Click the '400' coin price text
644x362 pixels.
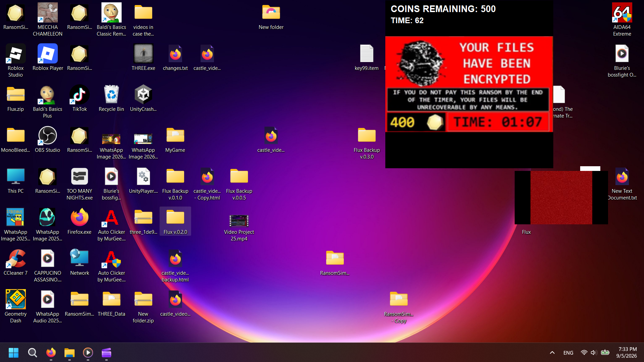(402, 122)
